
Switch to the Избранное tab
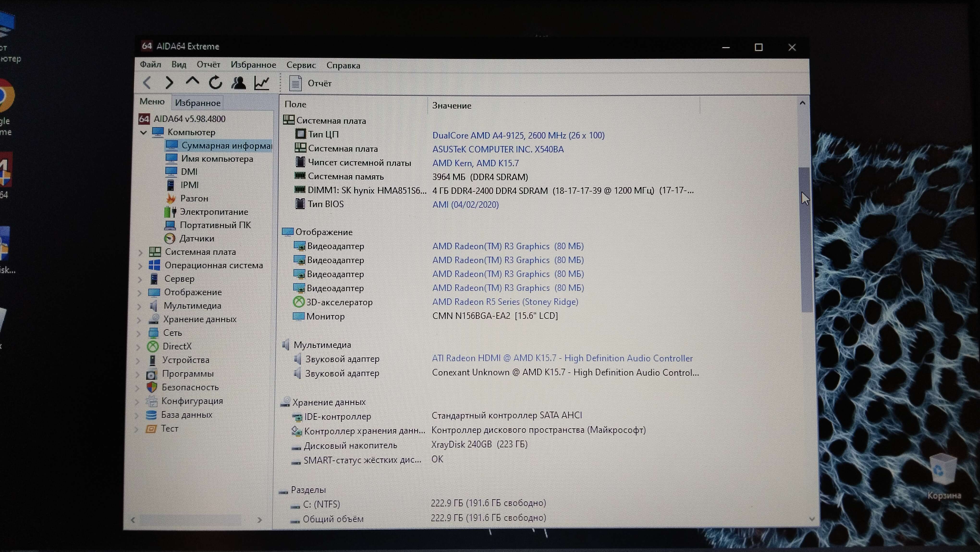pos(197,103)
